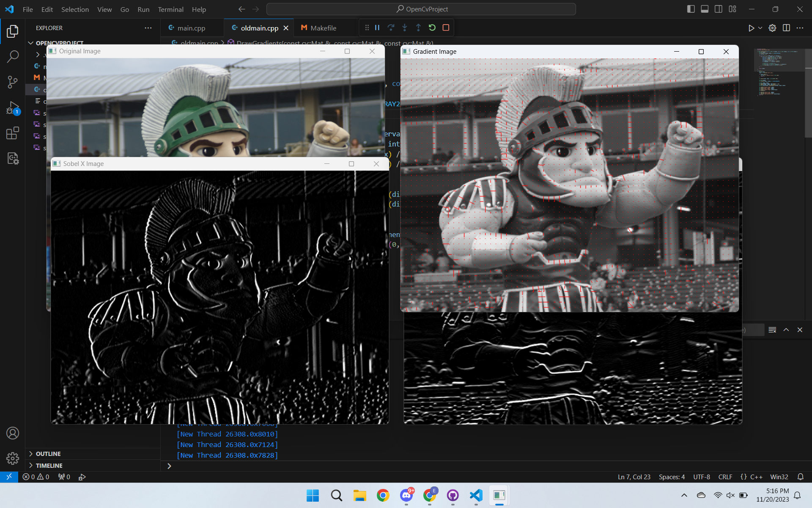This screenshot has width=812, height=508.
Task: Open the Accounts icon in activity bar
Action: [13, 433]
